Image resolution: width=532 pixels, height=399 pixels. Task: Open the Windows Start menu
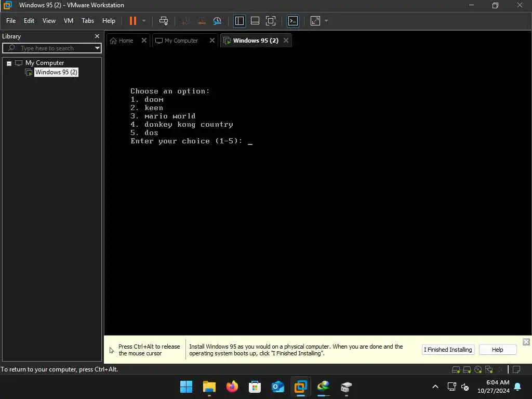click(x=186, y=387)
